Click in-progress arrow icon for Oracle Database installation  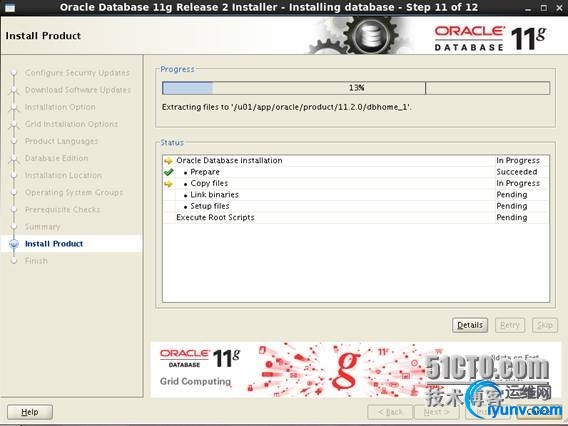(168, 160)
